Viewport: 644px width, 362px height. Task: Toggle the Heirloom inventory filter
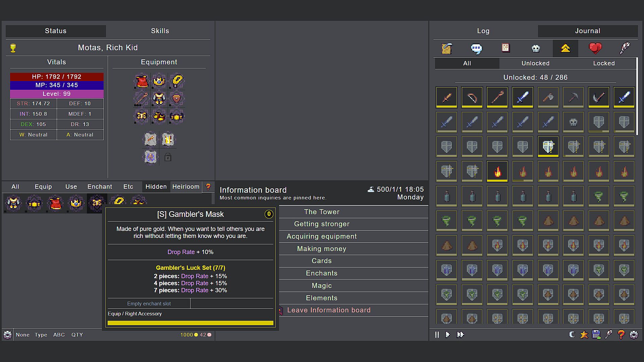[186, 187]
